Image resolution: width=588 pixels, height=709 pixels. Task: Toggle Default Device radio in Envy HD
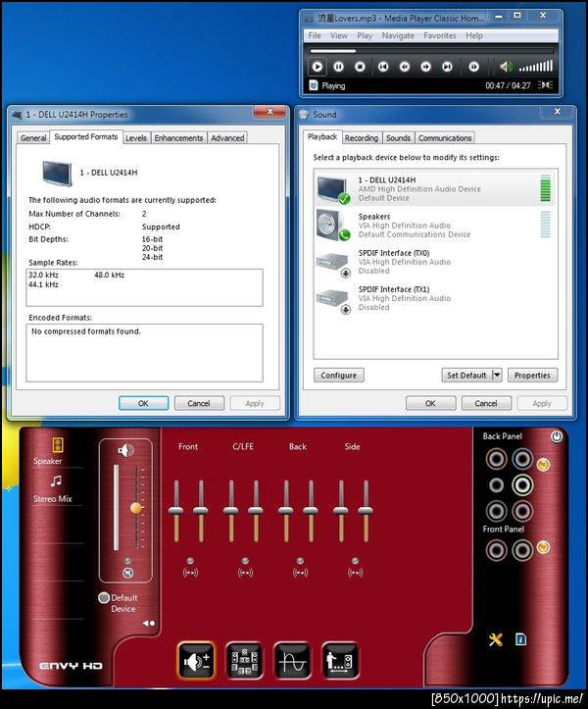pyautogui.click(x=104, y=598)
